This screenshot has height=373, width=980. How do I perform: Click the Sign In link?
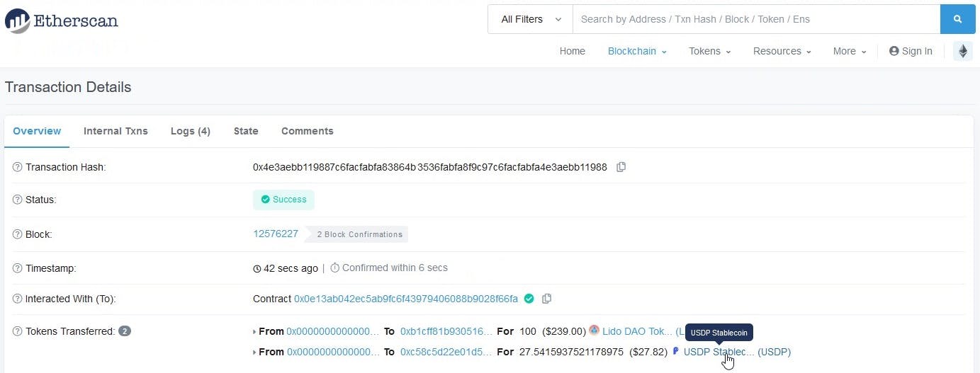point(911,51)
